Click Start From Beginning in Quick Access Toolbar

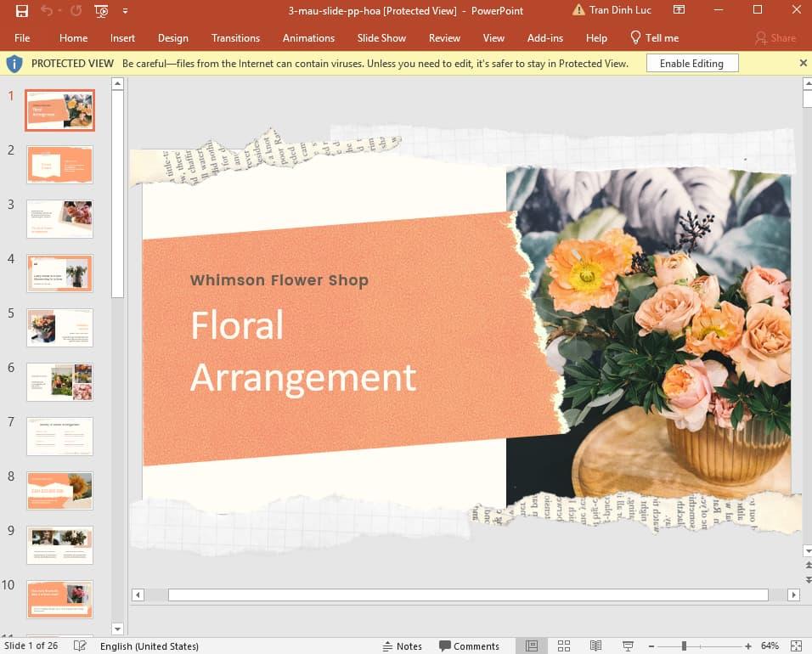[100, 10]
